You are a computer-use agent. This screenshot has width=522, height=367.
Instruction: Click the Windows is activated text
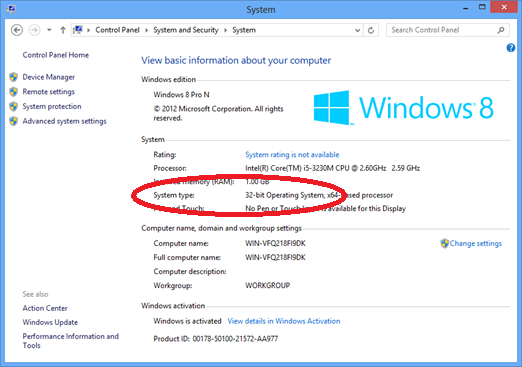point(187,321)
